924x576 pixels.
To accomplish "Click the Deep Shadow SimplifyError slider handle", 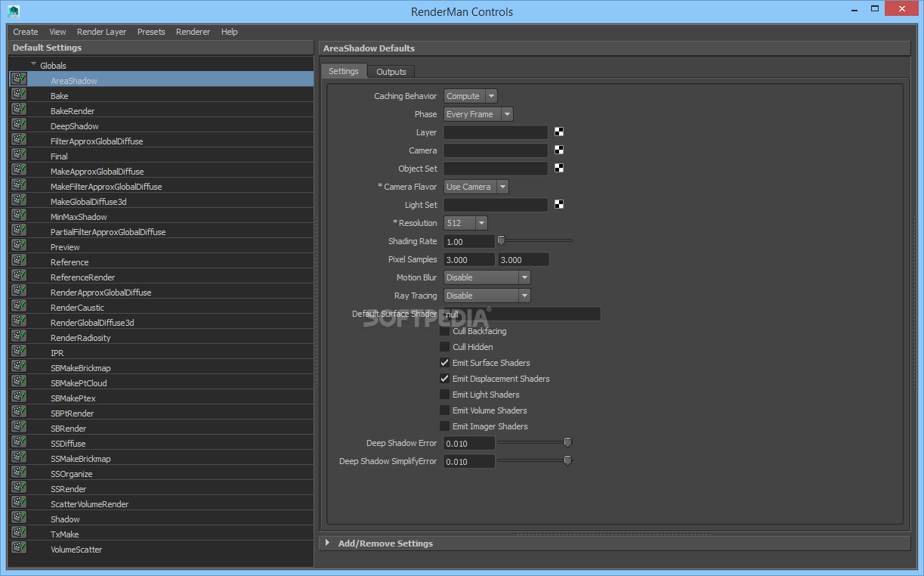I will coord(568,460).
